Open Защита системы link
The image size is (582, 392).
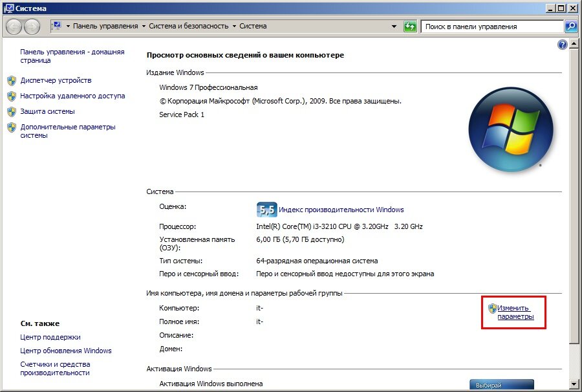tap(47, 111)
